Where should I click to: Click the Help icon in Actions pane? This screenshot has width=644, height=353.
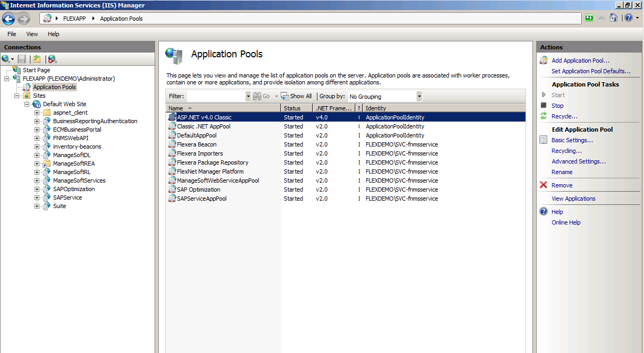(544, 212)
